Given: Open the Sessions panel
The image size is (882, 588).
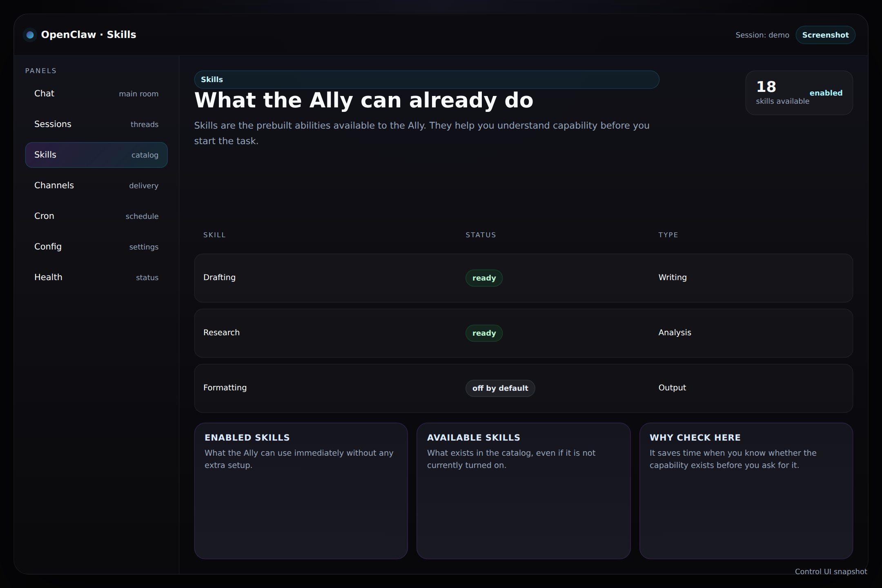Looking at the screenshot, I should click(x=96, y=124).
